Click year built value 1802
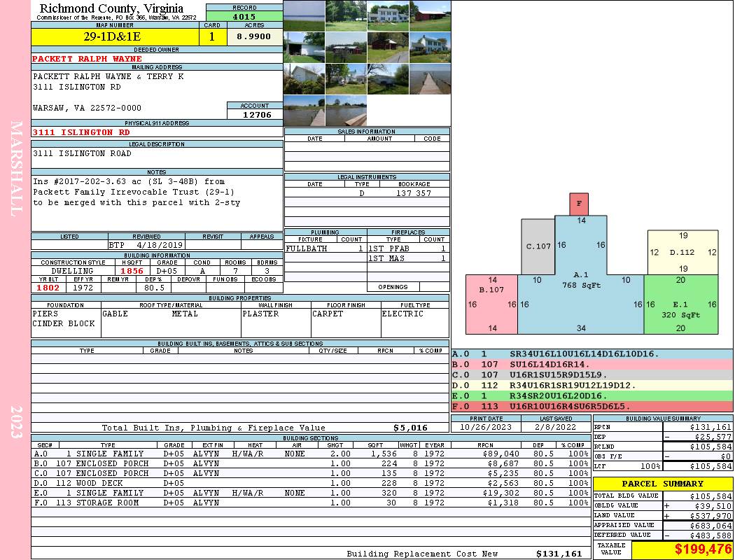Image resolution: width=735 pixels, height=560 pixels. pos(48,288)
